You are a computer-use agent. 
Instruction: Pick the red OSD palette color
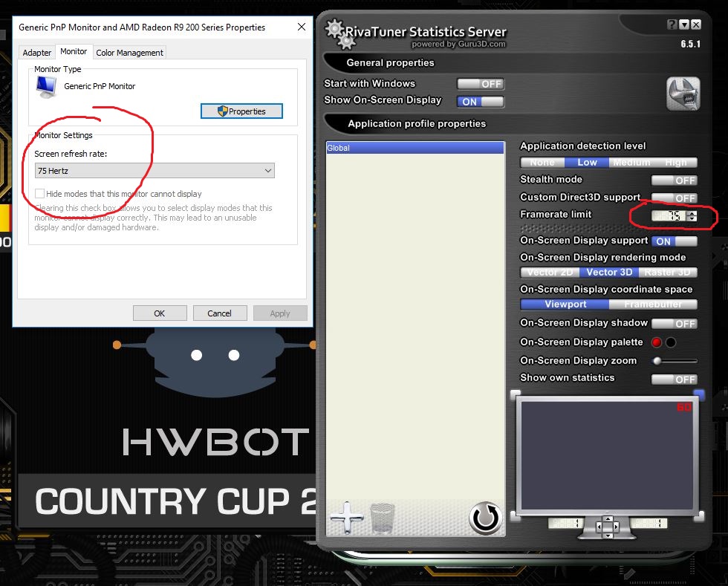coord(657,342)
